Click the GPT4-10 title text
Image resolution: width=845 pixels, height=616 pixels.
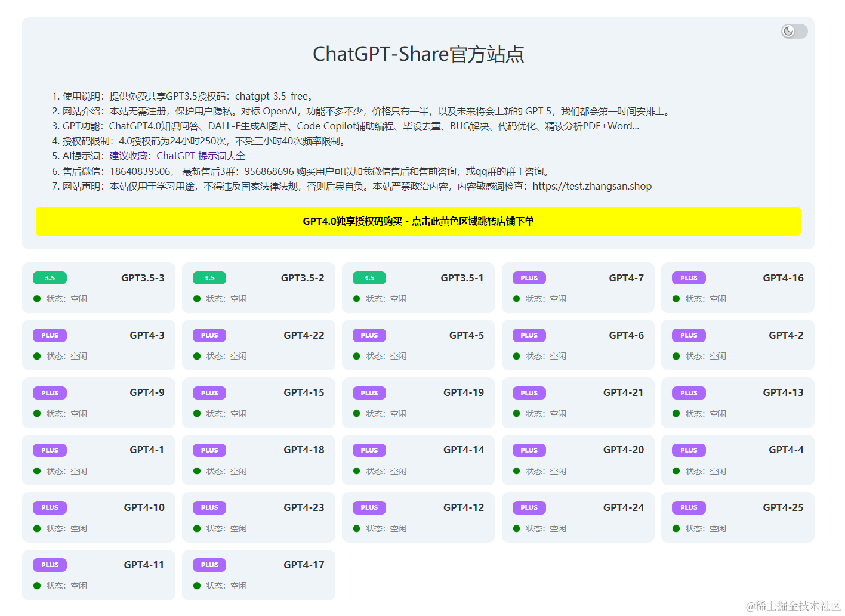tap(144, 507)
